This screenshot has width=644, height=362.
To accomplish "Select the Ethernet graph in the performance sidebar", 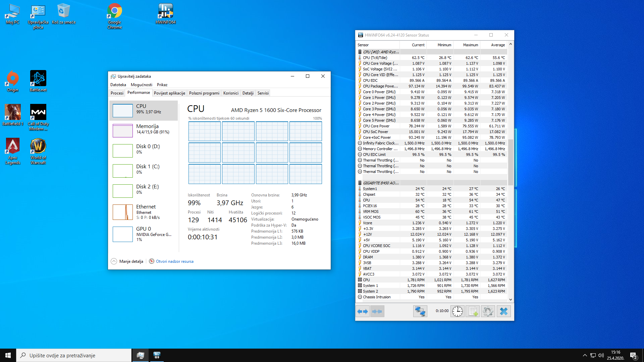I will point(123,212).
